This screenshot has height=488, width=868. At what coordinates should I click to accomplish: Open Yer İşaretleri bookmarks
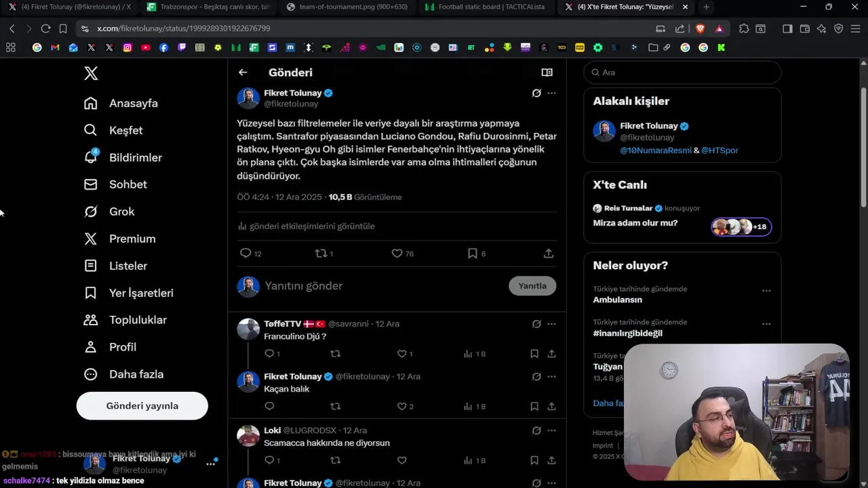point(128,293)
